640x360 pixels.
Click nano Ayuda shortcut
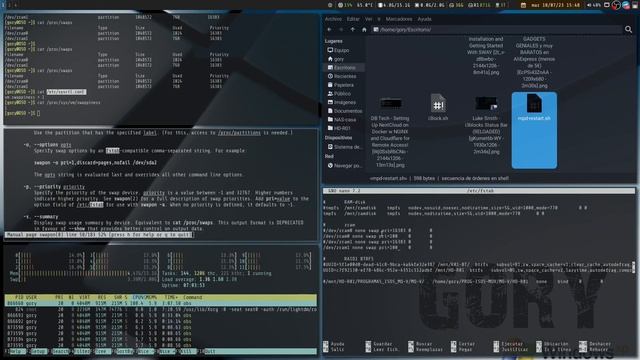pyautogui.click(x=334, y=344)
